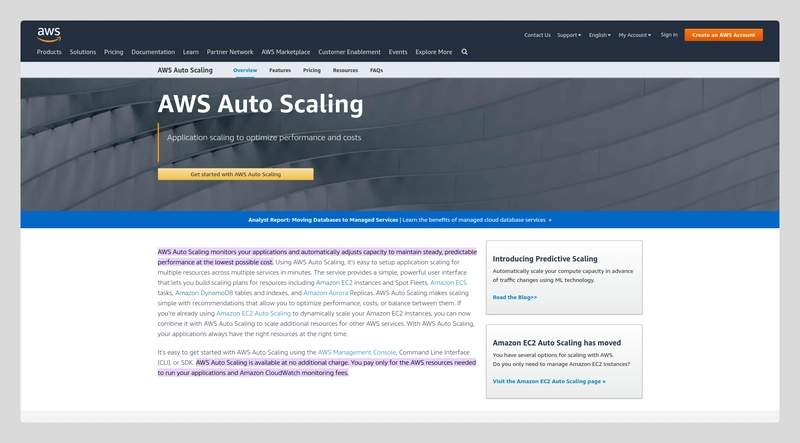Open the Partner Network menu
This screenshot has width=800, height=443.
click(230, 52)
